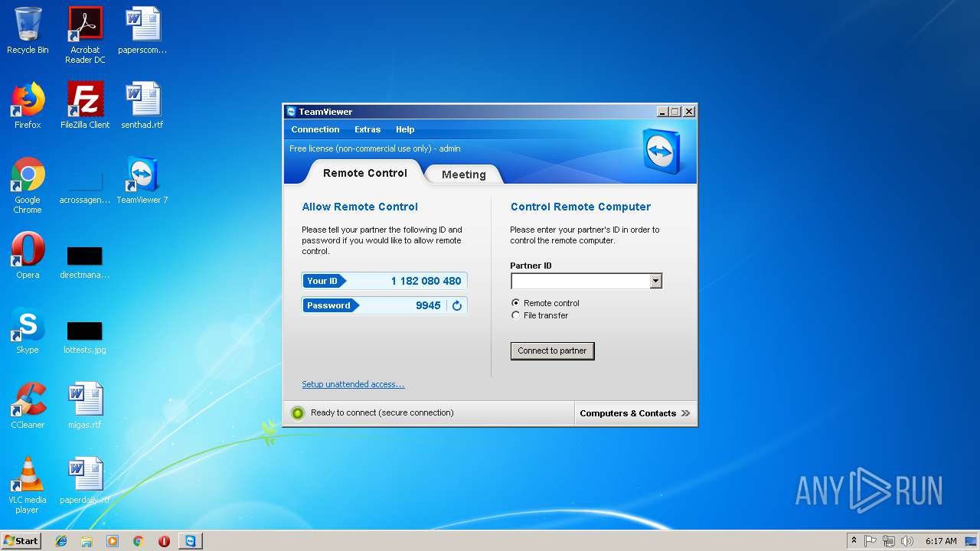Open the Partner ID dropdown arrow
This screenshot has height=551, width=980.
[x=655, y=281]
